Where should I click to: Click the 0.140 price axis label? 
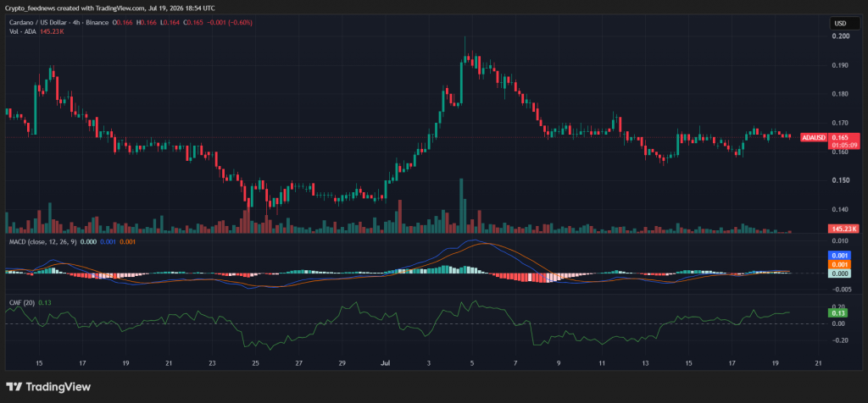coord(840,209)
